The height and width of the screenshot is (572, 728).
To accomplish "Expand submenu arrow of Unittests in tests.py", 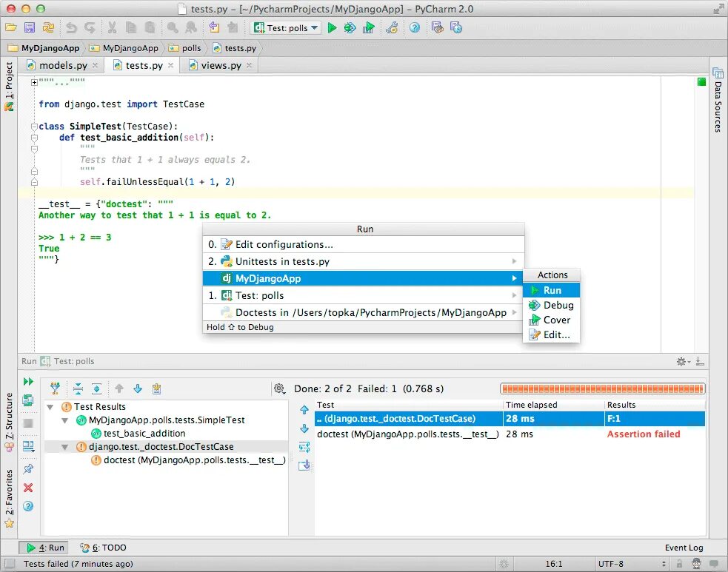I will tap(514, 261).
